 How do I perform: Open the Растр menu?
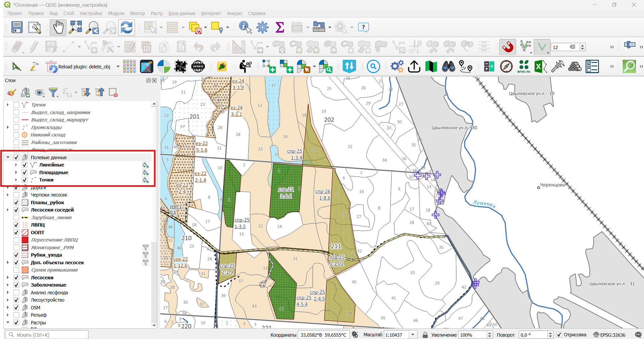tap(157, 13)
